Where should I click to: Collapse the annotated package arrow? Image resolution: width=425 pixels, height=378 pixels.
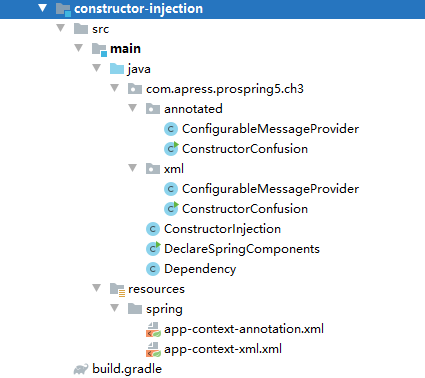[133, 108]
